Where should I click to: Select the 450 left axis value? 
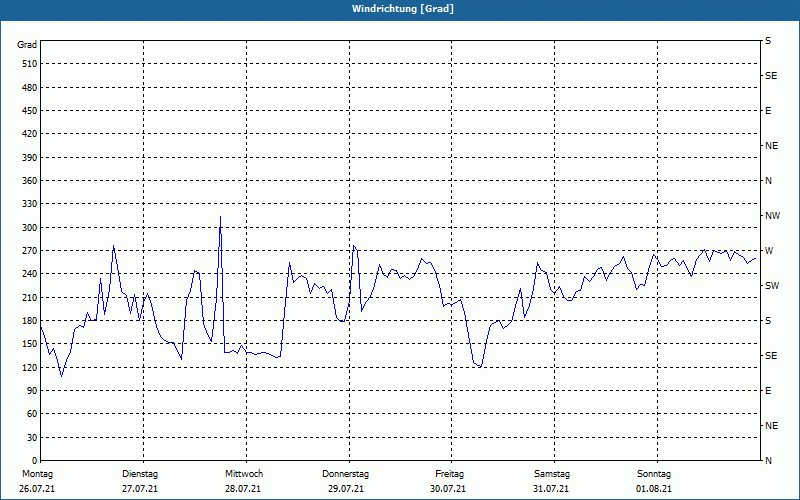30,111
